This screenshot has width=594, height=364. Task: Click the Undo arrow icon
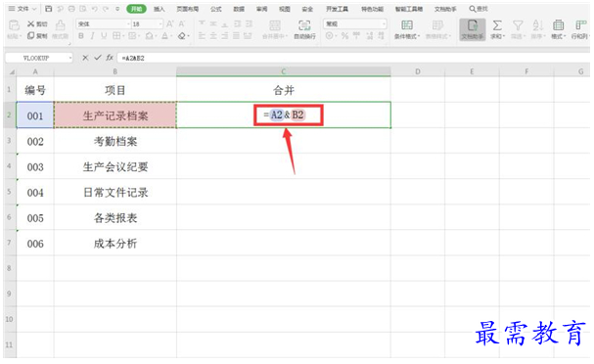click(x=94, y=9)
